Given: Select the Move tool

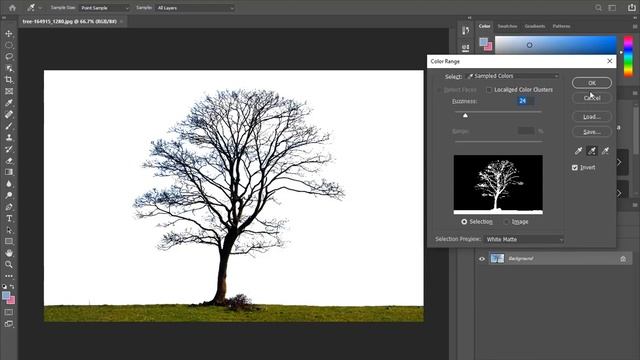Looking at the screenshot, I should click(9, 33).
